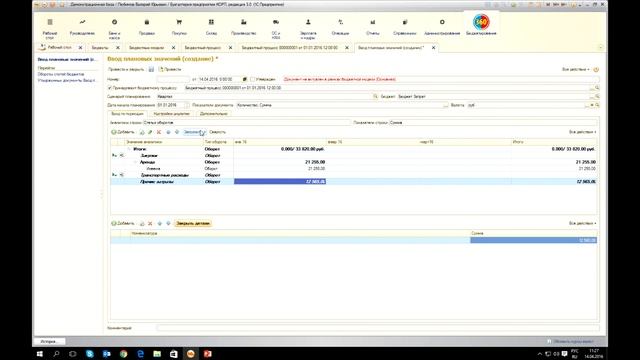Open the top Все действия dropdown
This screenshot has width=640, height=360.
[x=576, y=70]
